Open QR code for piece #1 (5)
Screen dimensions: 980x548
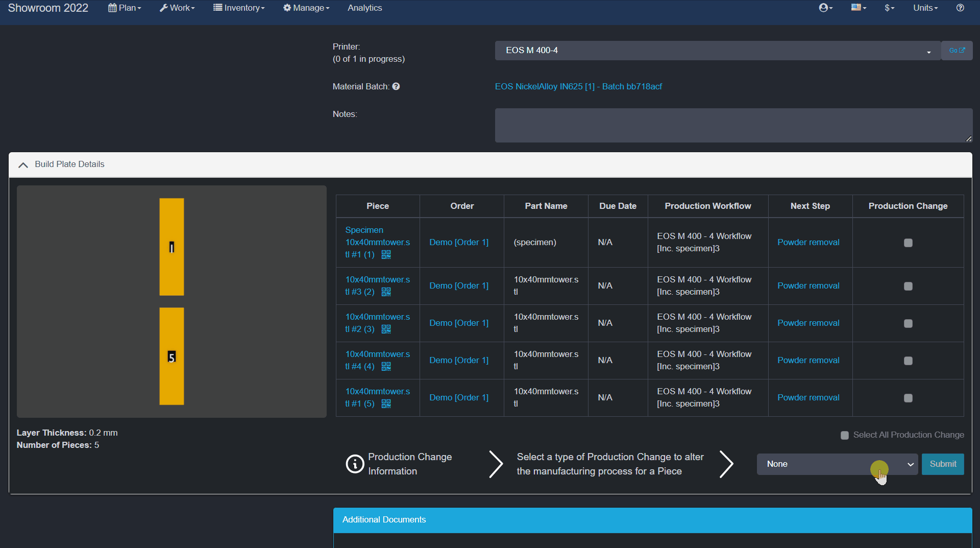pos(386,403)
